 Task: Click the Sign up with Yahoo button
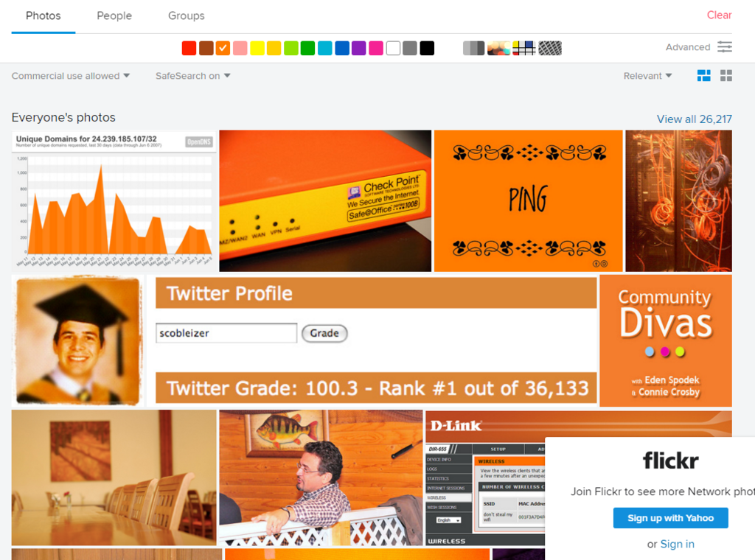pyautogui.click(x=670, y=518)
